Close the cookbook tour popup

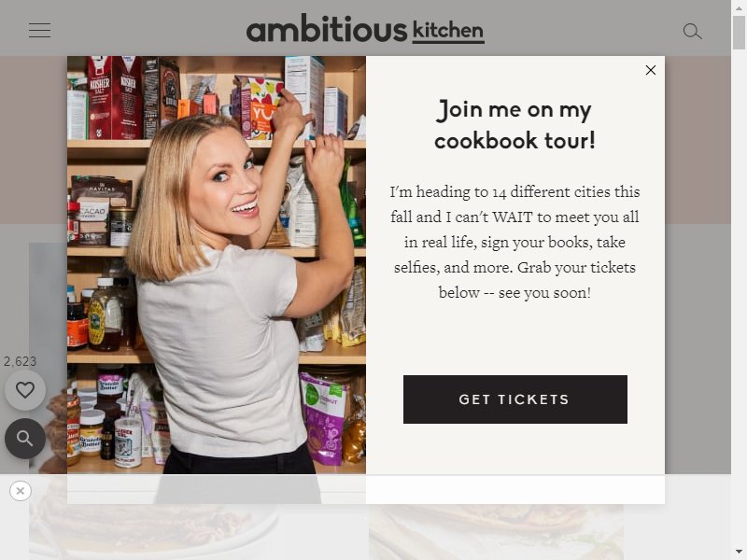click(x=650, y=70)
